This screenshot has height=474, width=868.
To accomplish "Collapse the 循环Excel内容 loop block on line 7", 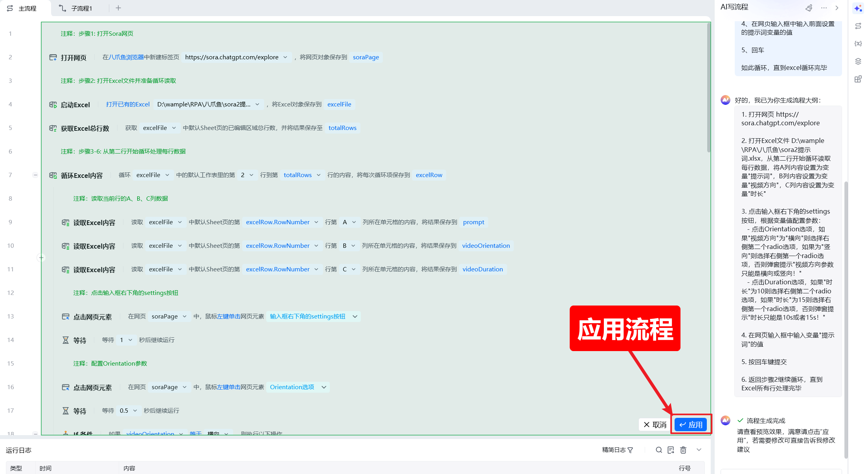I will coord(35,175).
